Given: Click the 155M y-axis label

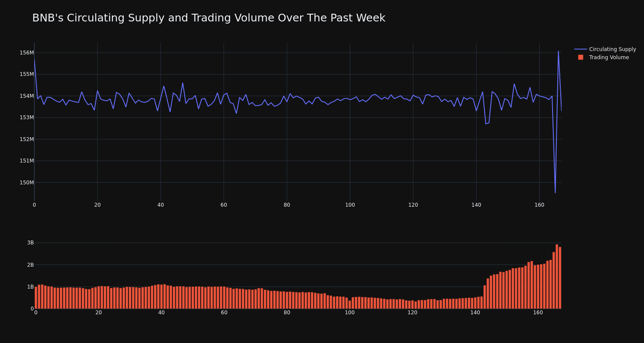Looking at the screenshot, I should [x=27, y=74].
